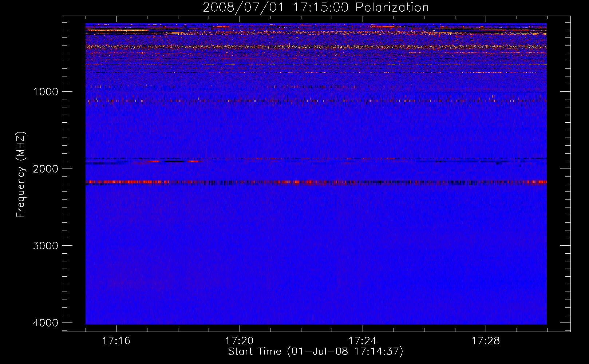
Task: Click the 17:20 time tick label
Action: point(239,341)
